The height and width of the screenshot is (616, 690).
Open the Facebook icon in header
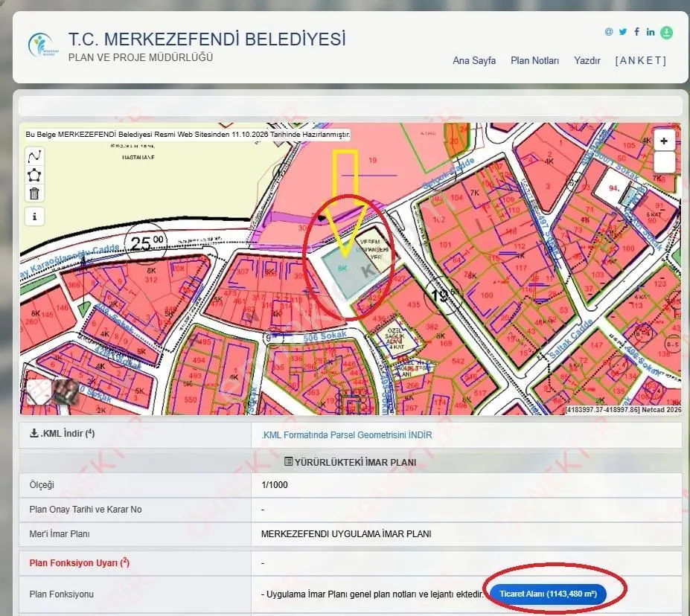point(636,32)
